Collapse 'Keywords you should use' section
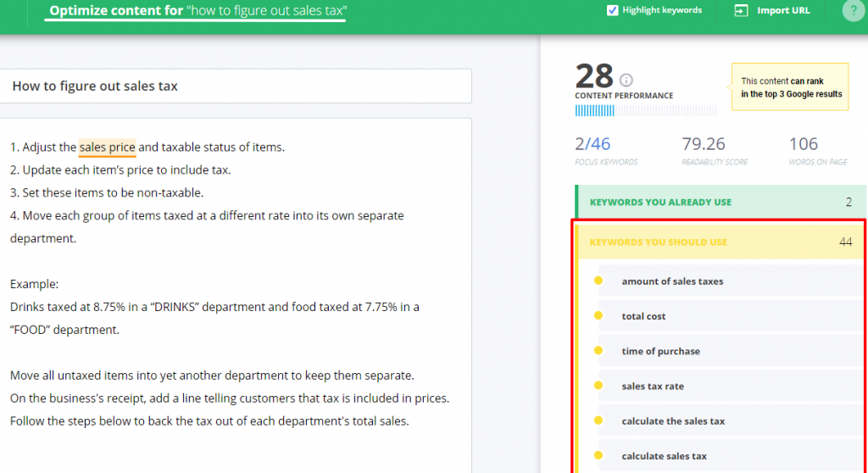The width and height of the screenshot is (868, 473). pos(719,242)
